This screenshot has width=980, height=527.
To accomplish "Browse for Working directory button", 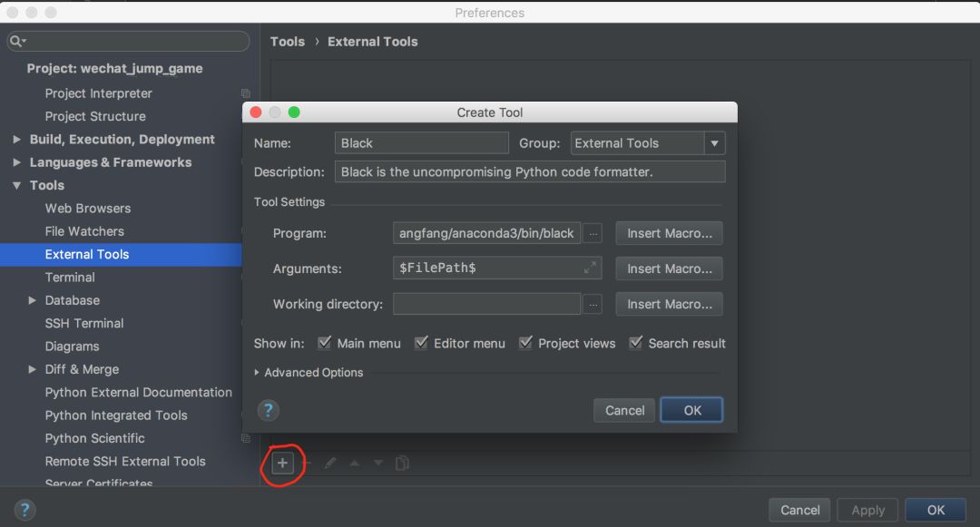I will click(x=593, y=305).
